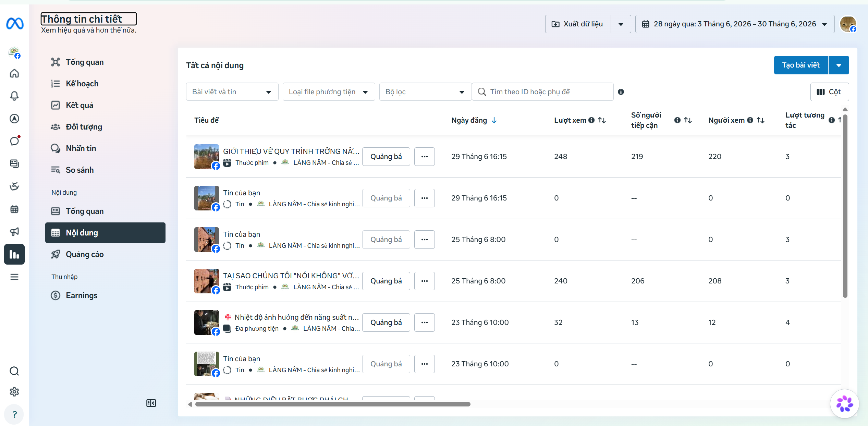Click Quảng bá for the 29 Tháng 6 reel

click(386, 157)
